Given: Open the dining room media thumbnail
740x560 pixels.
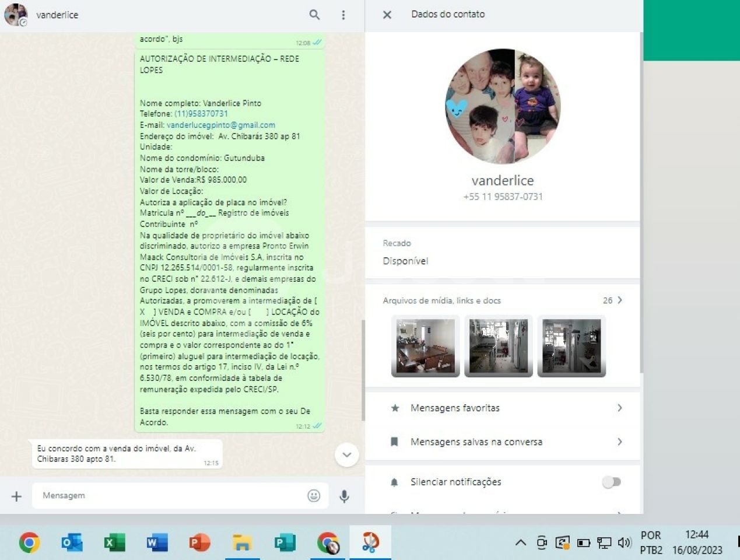Looking at the screenshot, I should pos(426,346).
